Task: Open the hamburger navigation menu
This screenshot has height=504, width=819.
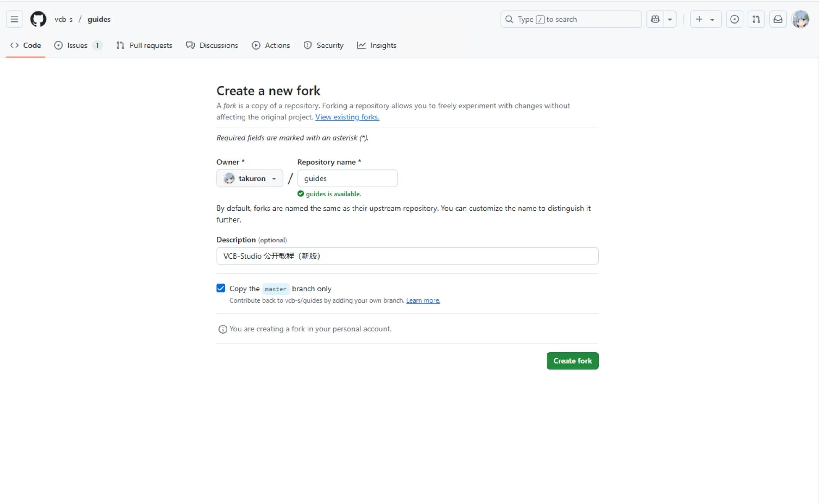Action: (x=14, y=19)
